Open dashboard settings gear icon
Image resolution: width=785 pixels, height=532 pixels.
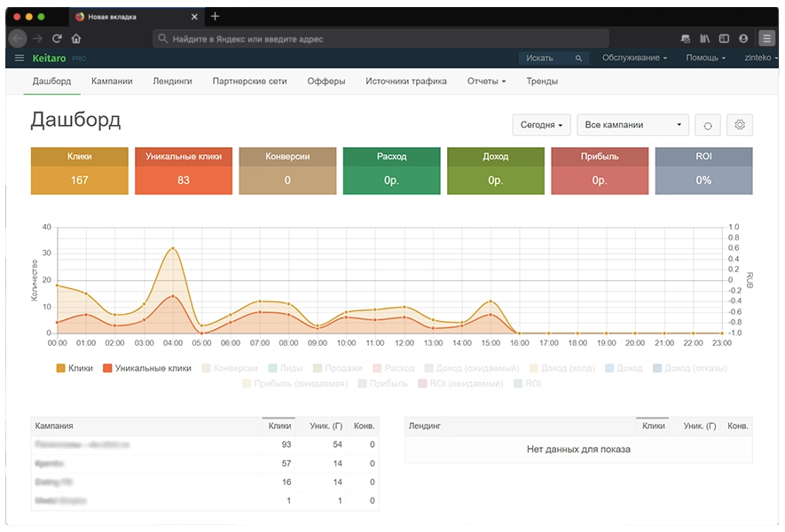[740, 125]
